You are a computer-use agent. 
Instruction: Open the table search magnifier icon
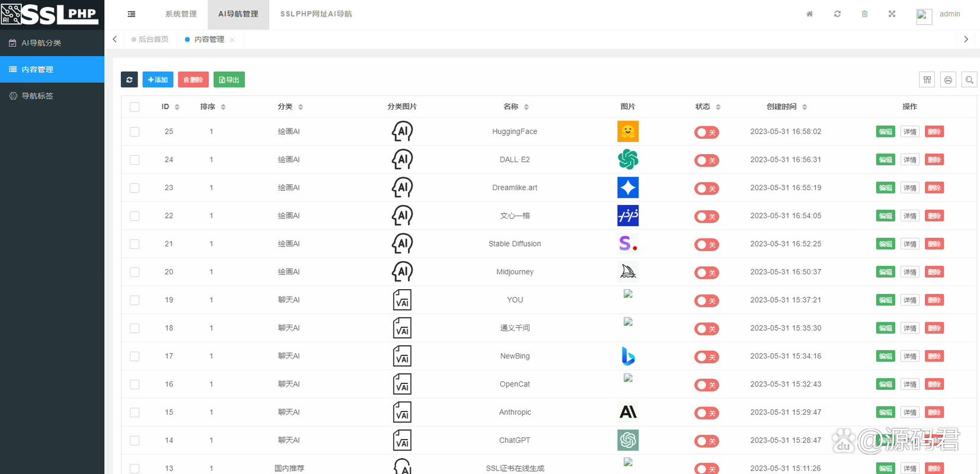point(969,79)
